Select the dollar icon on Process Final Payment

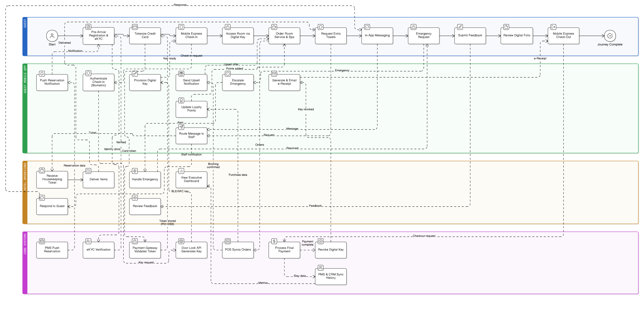click(x=274, y=241)
